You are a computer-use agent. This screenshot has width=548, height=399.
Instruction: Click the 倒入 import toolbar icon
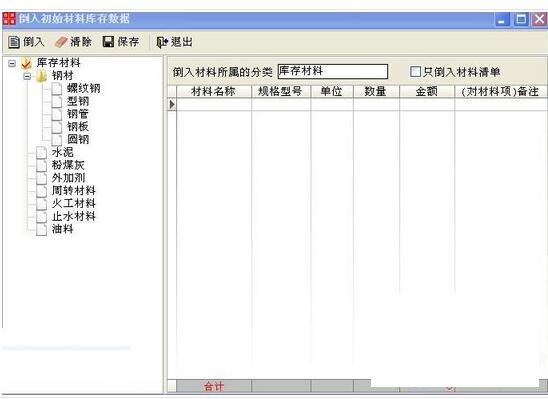pyautogui.click(x=14, y=42)
